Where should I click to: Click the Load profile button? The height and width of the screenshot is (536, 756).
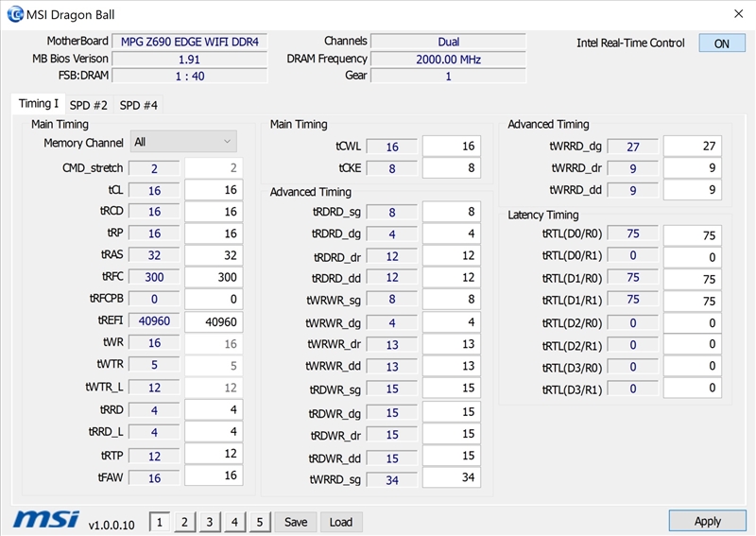tap(341, 522)
